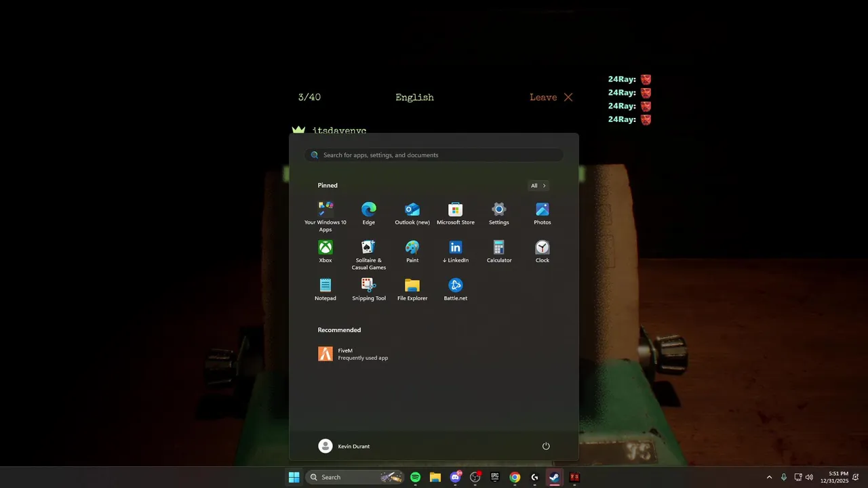Viewport: 868px width, 488px height.
Task: Click the crown icon beside itsdavenyc
Action: click(x=298, y=129)
